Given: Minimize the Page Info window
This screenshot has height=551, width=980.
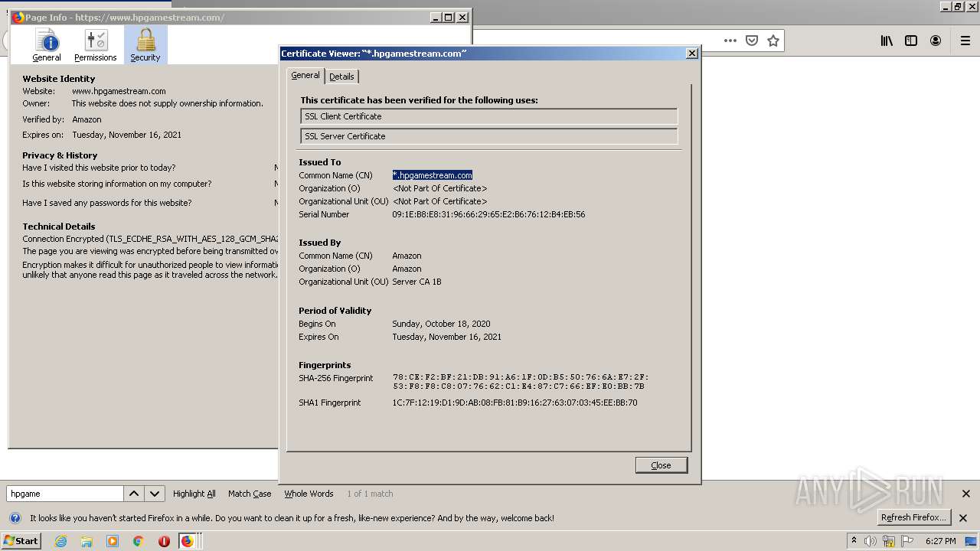Looking at the screenshot, I should pyautogui.click(x=436, y=17).
